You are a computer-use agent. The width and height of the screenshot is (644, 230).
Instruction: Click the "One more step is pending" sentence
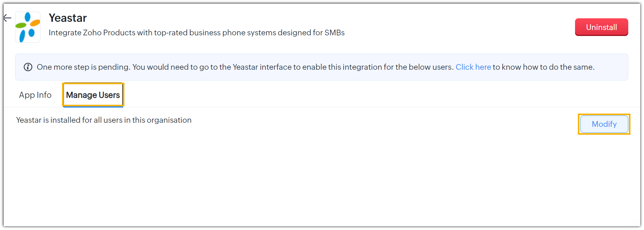click(x=83, y=67)
